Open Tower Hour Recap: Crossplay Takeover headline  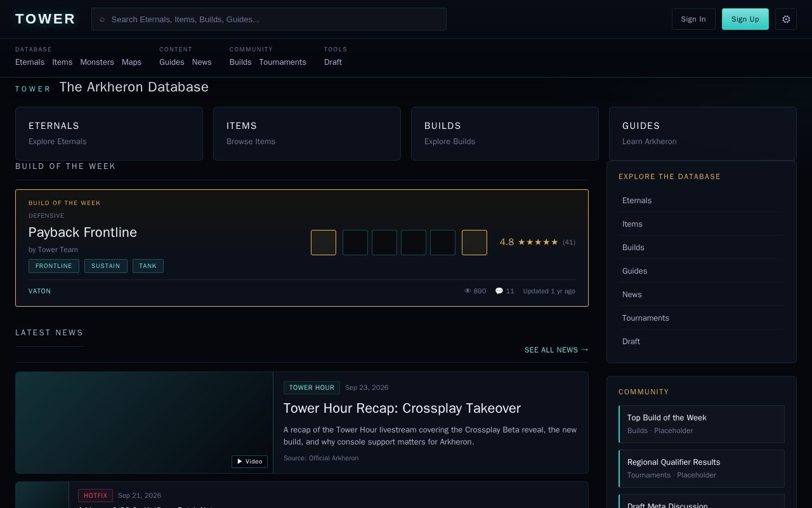point(402,408)
